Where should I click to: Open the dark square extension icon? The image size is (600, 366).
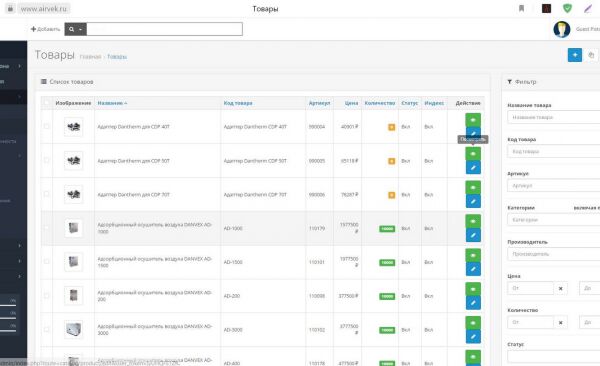(546, 8)
